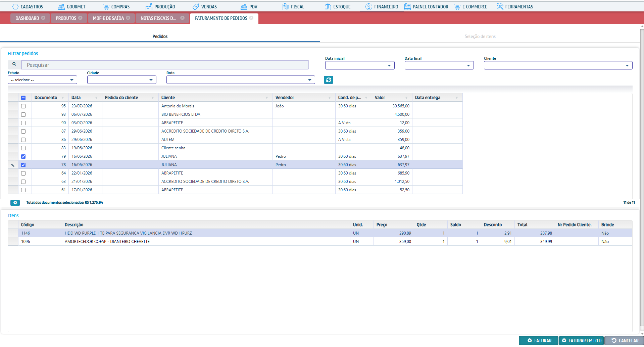
Task: Open the Gourmet menu
Action: point(71,7)
